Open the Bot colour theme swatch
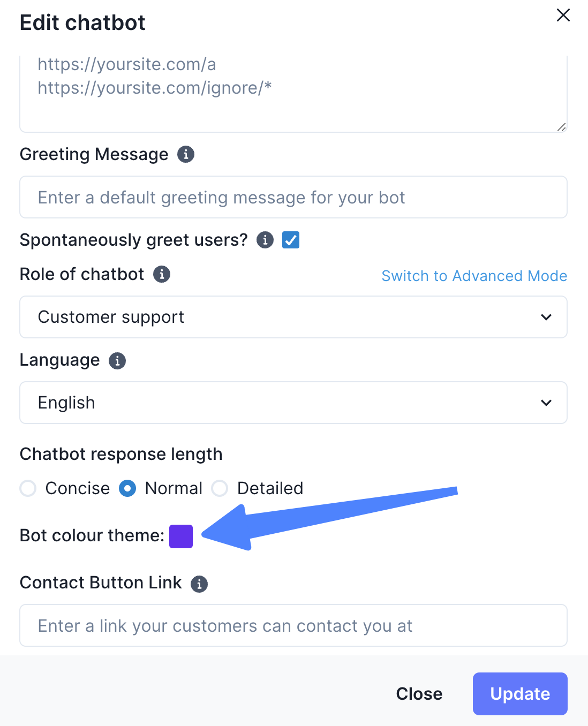Screen dimensions: 588x726 [181, 536]
